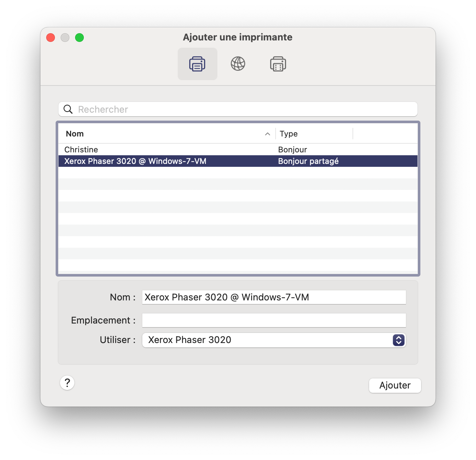Switch to the IP printer globe icon
This screenshot has width=476, height=460.
(x=238, y=64)
